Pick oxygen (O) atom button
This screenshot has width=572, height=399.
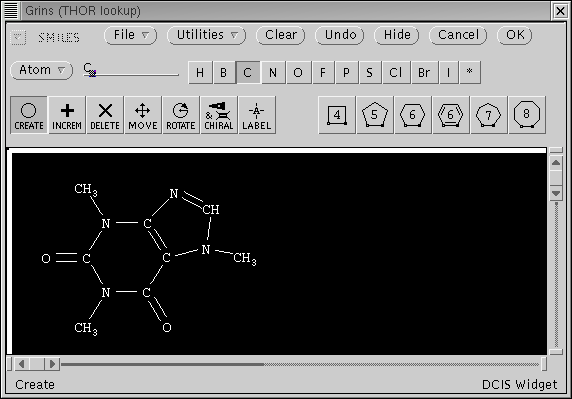[x=298, y=73]
